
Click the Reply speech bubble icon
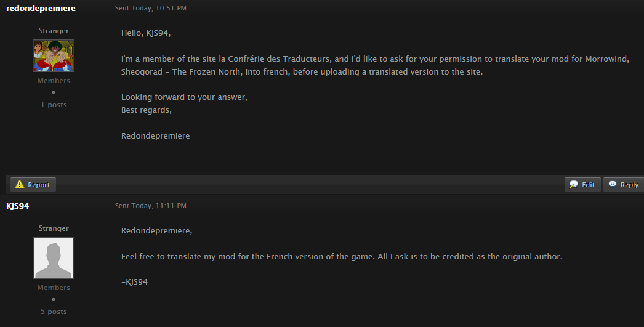pos(613,184)
